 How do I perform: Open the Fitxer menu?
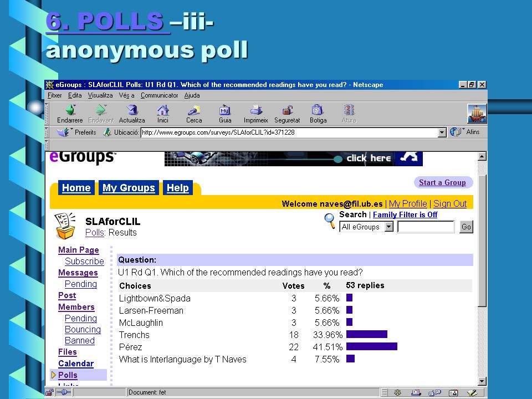pos(55,95)
